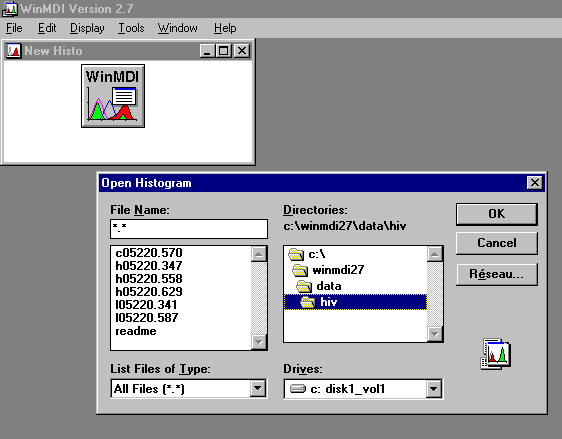Click file list scroll up arrow
Image resolution: width=562 pixels, height=439 pixels.
[259, 254]
